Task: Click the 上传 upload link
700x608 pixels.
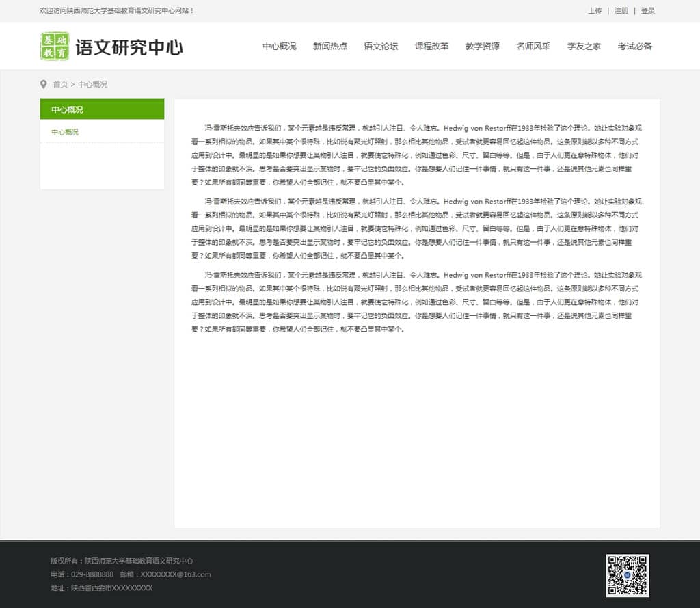Action: pyautogui.click(x=595, y=11)
